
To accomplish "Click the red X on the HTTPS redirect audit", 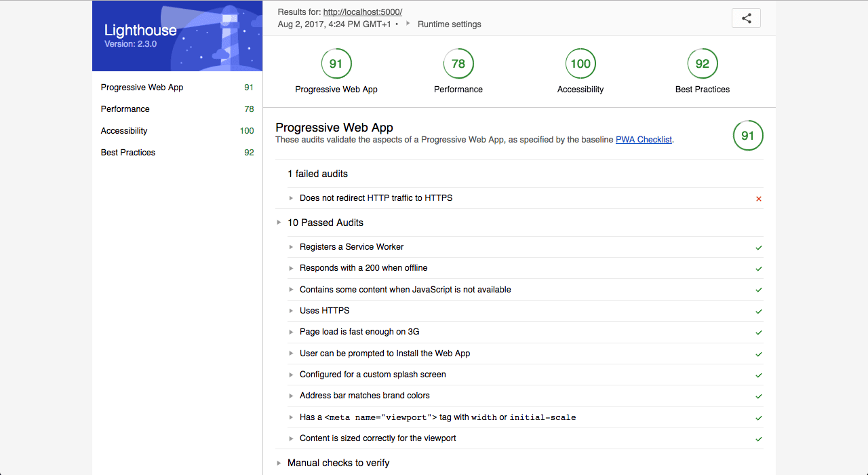I will tap(758, 198).
